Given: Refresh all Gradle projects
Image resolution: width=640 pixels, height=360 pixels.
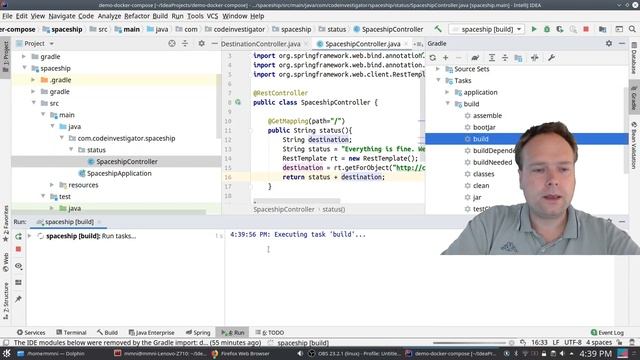Looking at the screenshot, I should [433, 58].
